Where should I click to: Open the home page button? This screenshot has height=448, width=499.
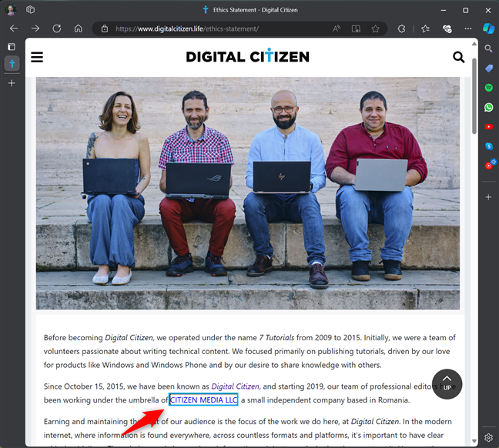tap(79, 28)
